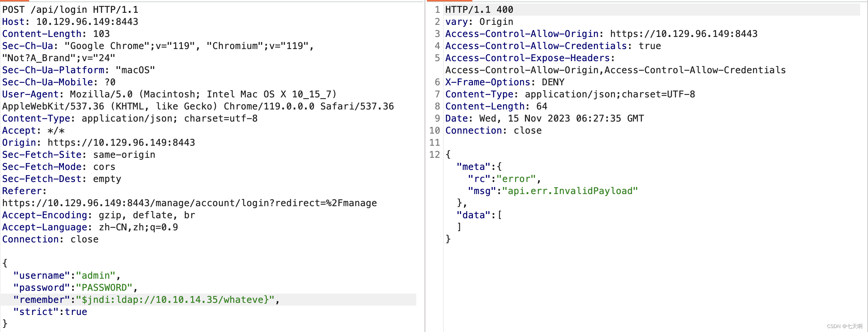Click response 'Connection: close' on line 10
The image size is (868, 332).
tap(494, 130)
